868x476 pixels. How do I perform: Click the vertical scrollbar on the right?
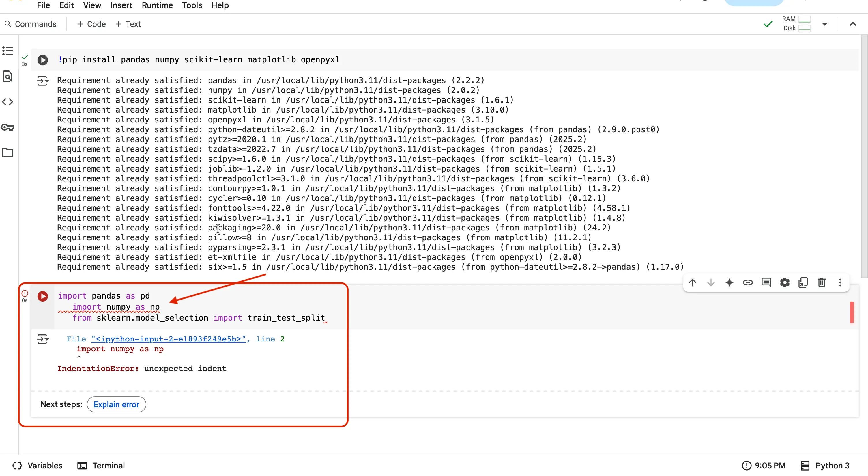click(x=864, y=156)
